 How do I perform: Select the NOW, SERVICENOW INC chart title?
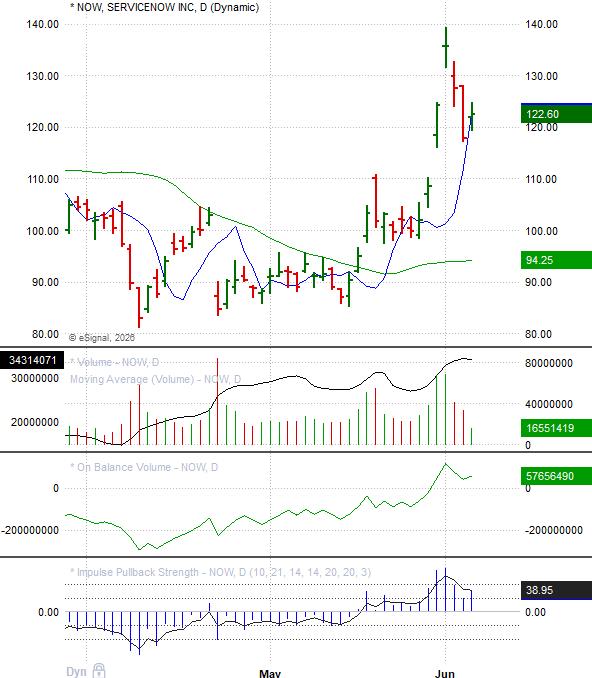(x=164, y=7)
